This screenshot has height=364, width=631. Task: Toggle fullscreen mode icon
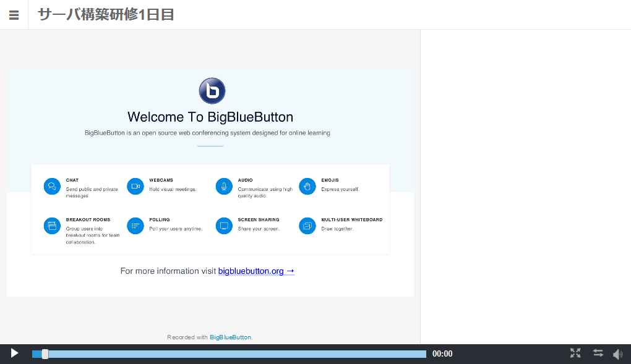575,353
